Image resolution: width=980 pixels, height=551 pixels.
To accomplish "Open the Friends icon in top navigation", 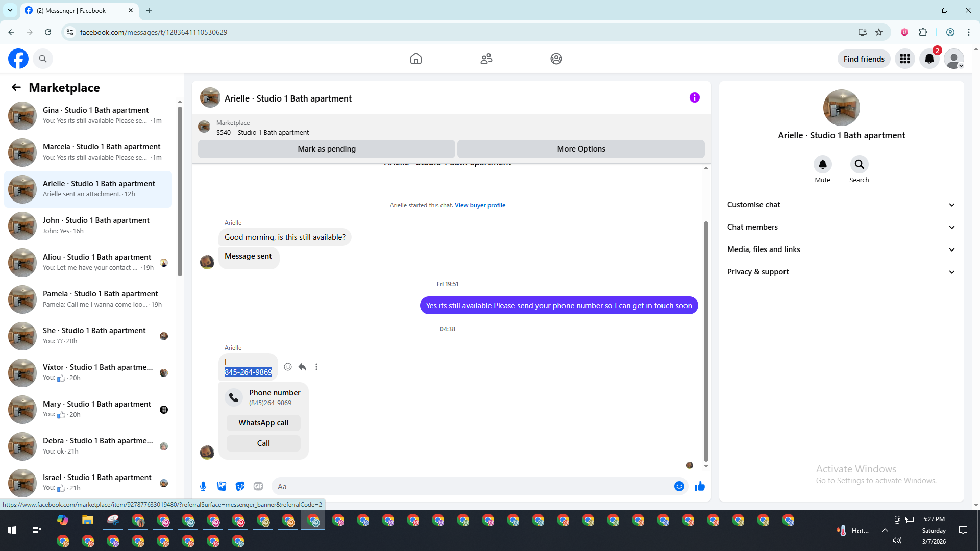I will tap(486, 59).
